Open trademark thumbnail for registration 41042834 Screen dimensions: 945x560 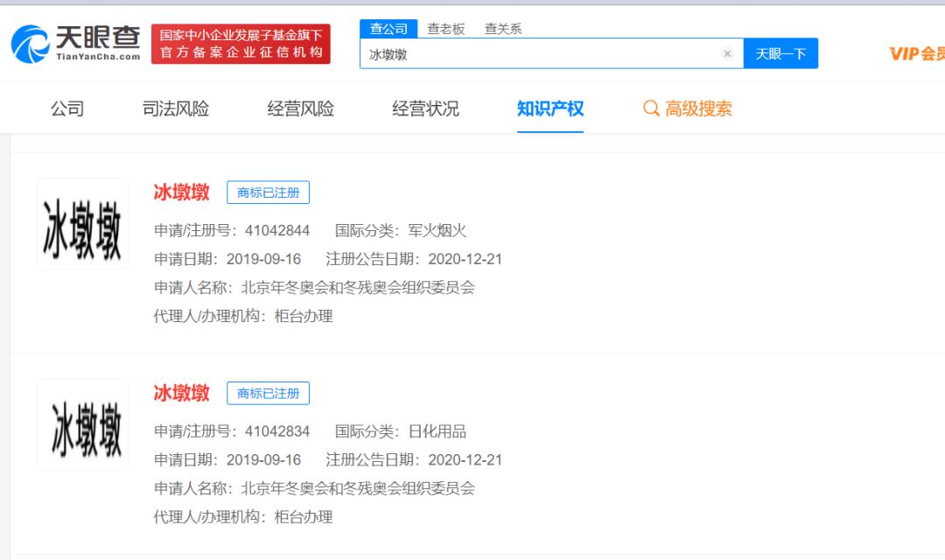pos(82,424)
